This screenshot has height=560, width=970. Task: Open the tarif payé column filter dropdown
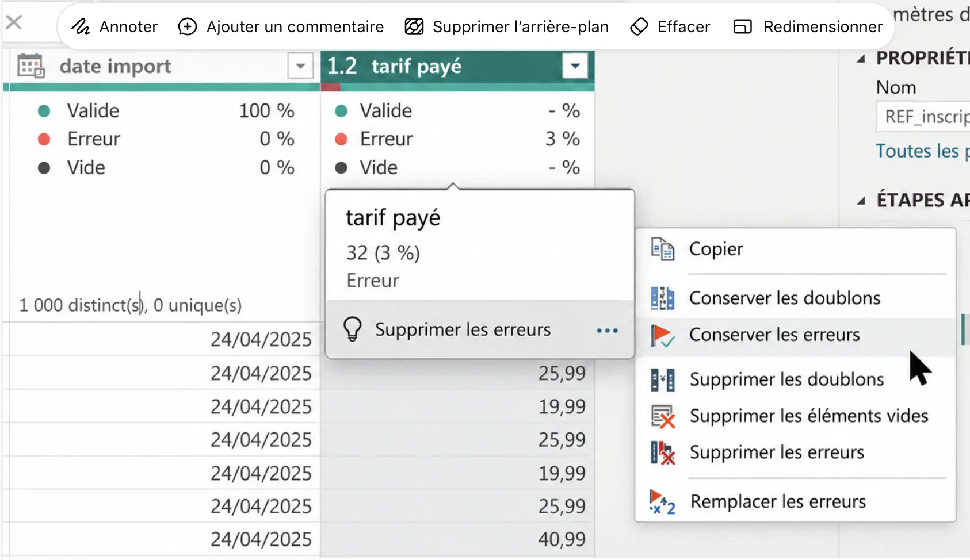(x=575, y=66)
